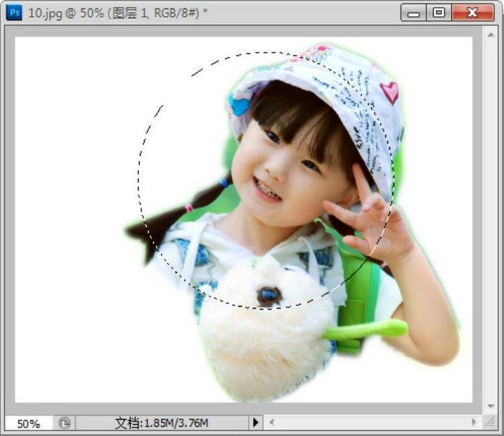Minimize the 10.jpg document window
Image resolution: width=504 pixels, height=436 pixels.
point(413,13)
